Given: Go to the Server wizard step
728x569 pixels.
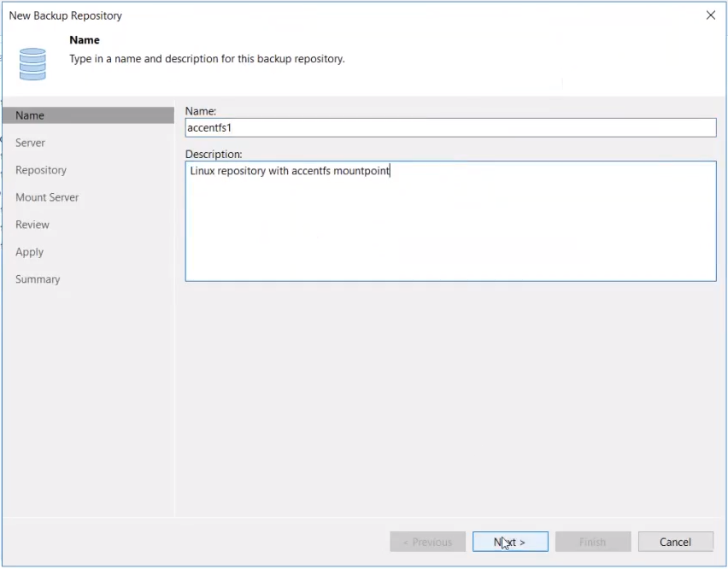Looking at the screenshot, I should [x=31, y=143].
